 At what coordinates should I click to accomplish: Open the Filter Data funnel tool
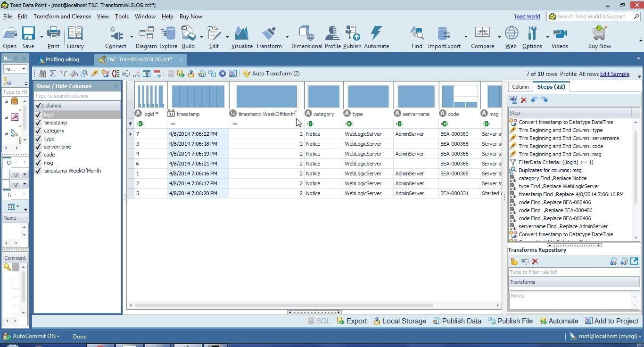[64, 74]
